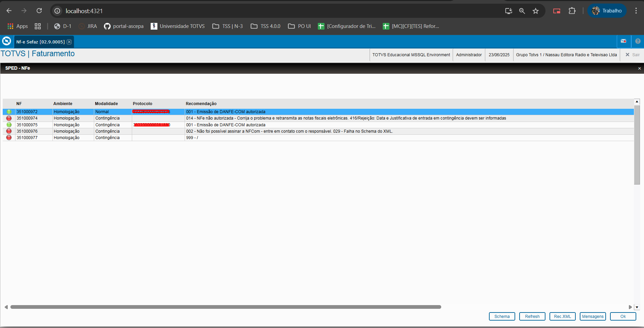Select NF number 351000972
Viewport: 644px width, 328px height.
point(27,112)
